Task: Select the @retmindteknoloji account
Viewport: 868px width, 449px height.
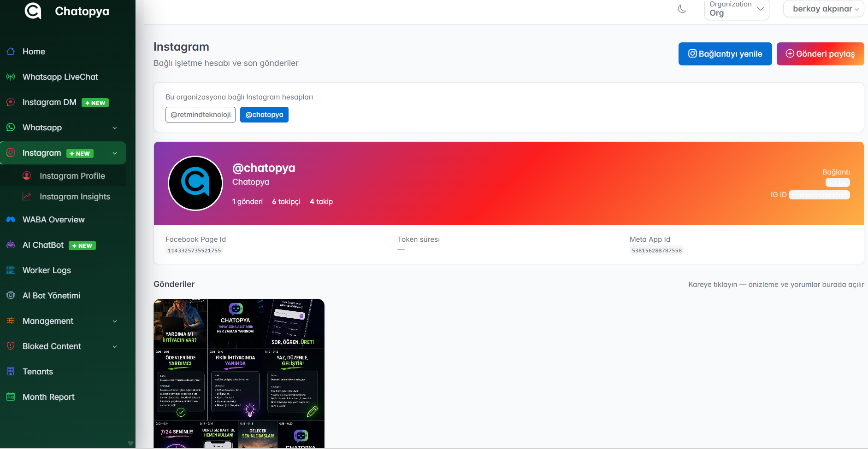Action: [201, 115]
